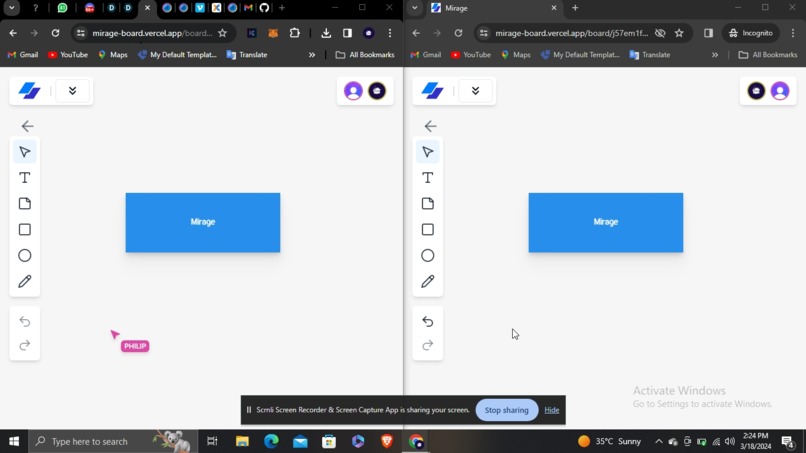Select the sticky note tool in left window
806x453 pixels.
point(25,204)
